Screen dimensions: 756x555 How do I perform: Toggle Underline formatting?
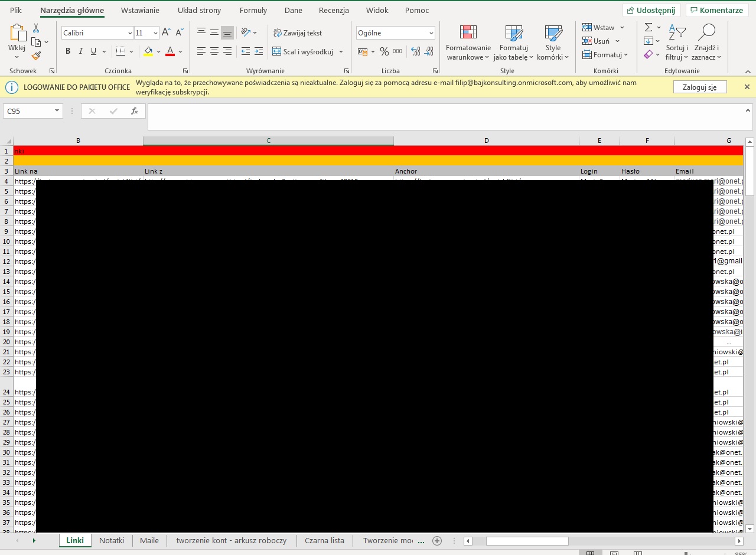(93, 51)
